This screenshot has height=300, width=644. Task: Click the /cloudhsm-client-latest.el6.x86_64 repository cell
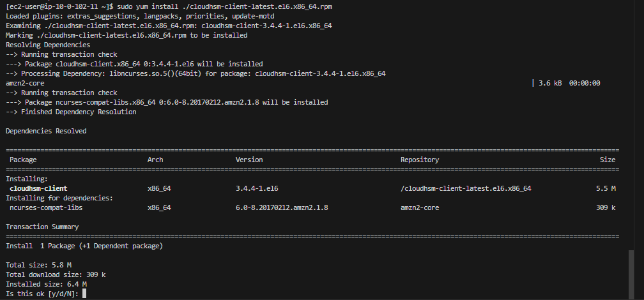pos(466,189)
